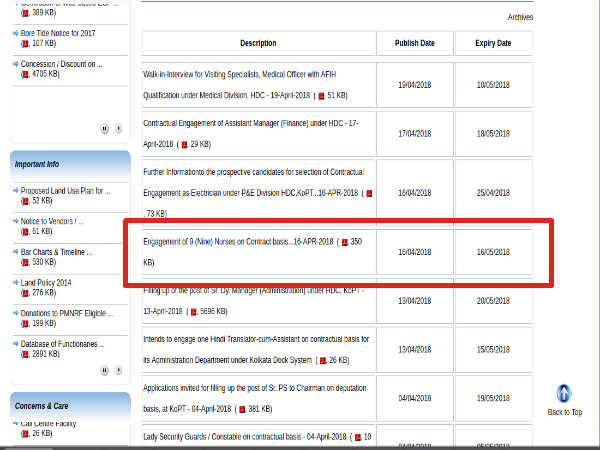This screenshot has width=600, height=450.
Task: Select expiry date 16/05/2018 cell
Action: click(x=493, y=252)
